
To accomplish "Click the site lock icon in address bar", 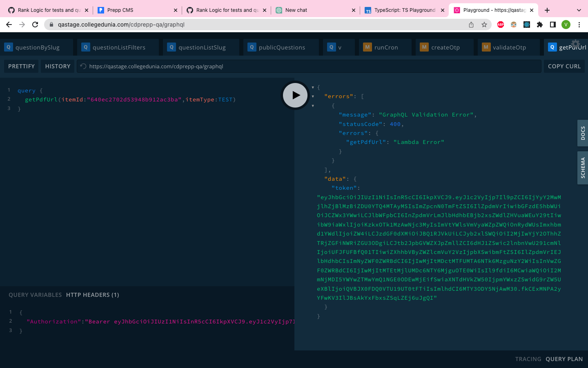I will click(51, 25).
